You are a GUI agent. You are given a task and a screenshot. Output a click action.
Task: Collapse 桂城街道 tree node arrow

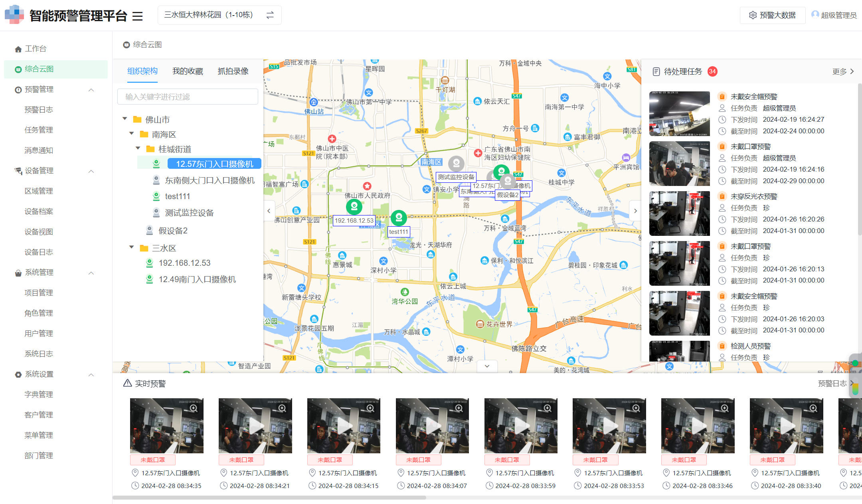point(138,148)
